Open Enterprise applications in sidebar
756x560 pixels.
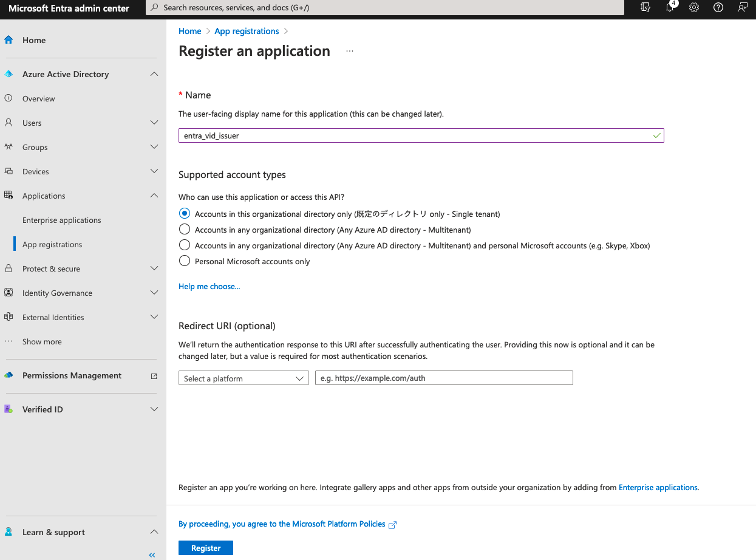coord(62,220)
